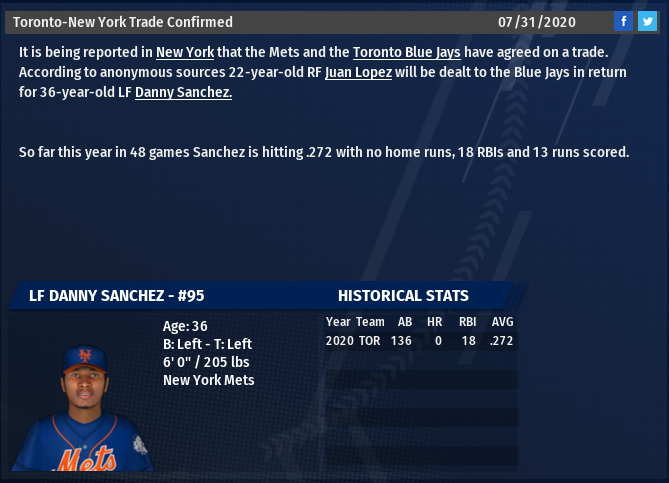This screenshot has width=669, height=483.
Task: Click the Toronto-New York Trade Confirmed title
Action: pos(123,22)
